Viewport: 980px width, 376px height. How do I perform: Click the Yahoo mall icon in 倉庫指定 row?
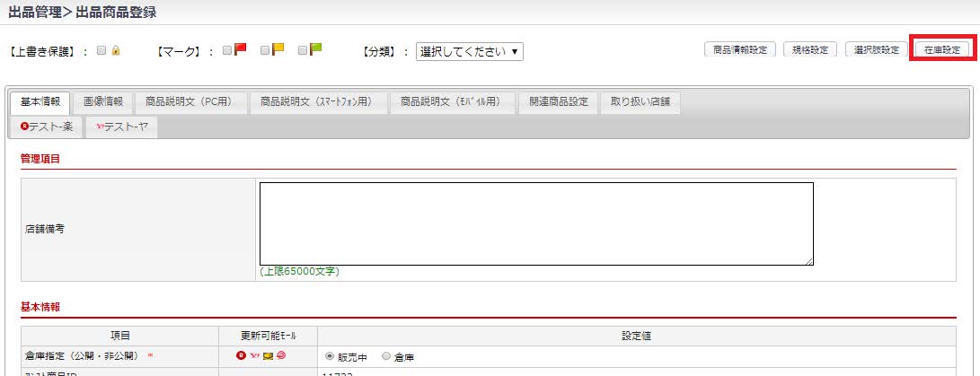(x=253, y=356)
